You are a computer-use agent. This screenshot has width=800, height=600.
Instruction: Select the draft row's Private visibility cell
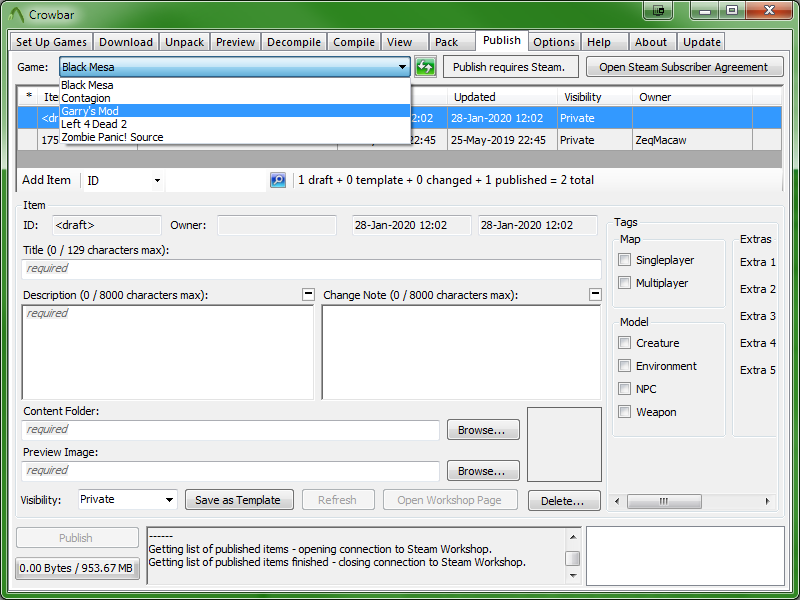pyautogui.click(x=594, y=118)
